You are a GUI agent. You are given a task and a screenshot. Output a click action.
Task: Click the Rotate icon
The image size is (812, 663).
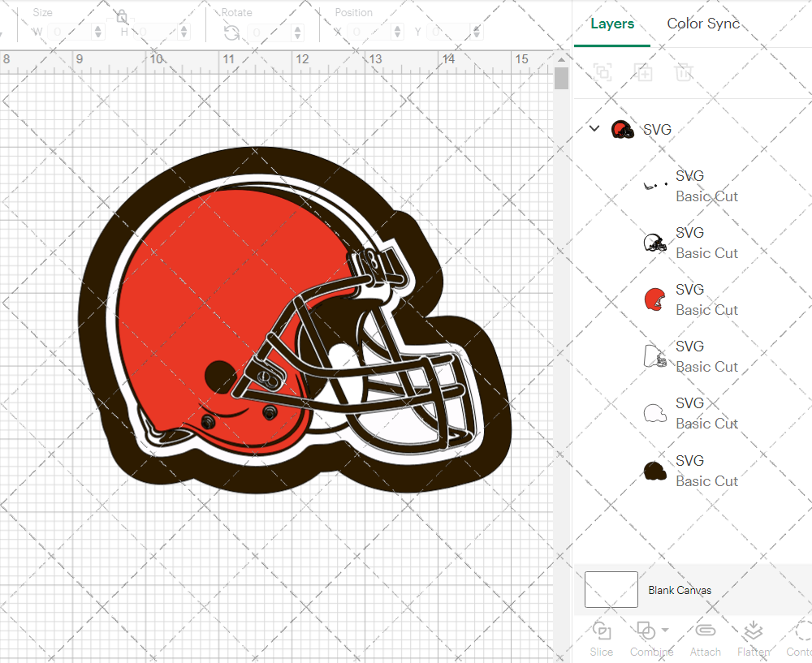point(231,32)
